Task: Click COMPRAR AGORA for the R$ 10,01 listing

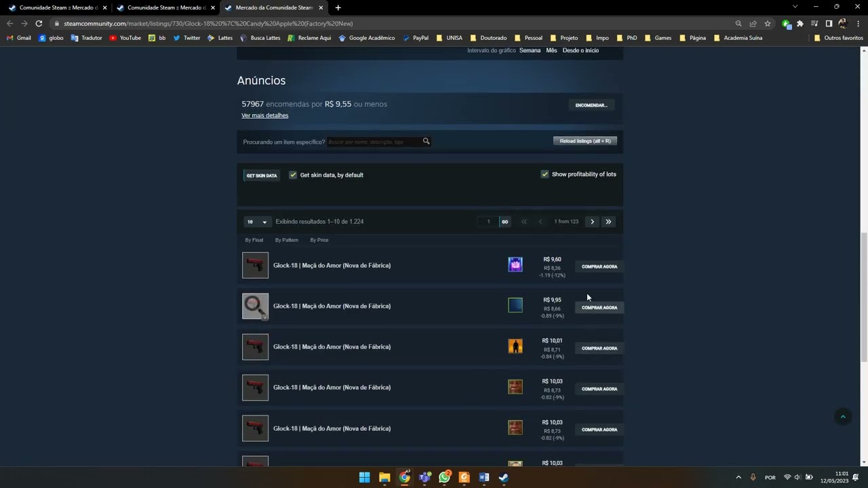Action: point(599,348)
